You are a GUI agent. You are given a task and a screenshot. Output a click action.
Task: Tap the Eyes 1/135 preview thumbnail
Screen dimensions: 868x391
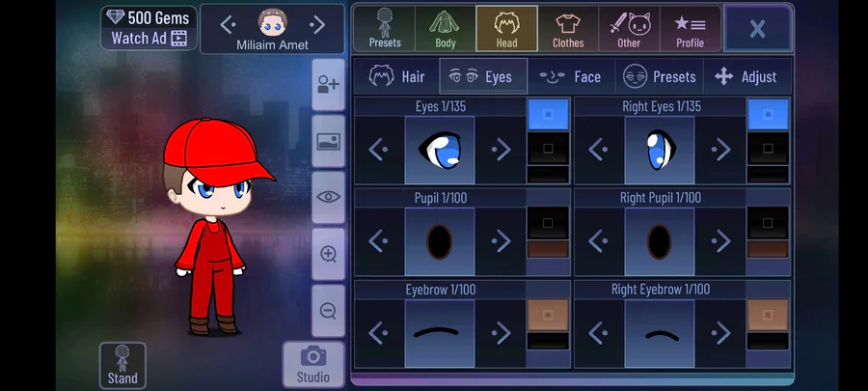(440, 150)
